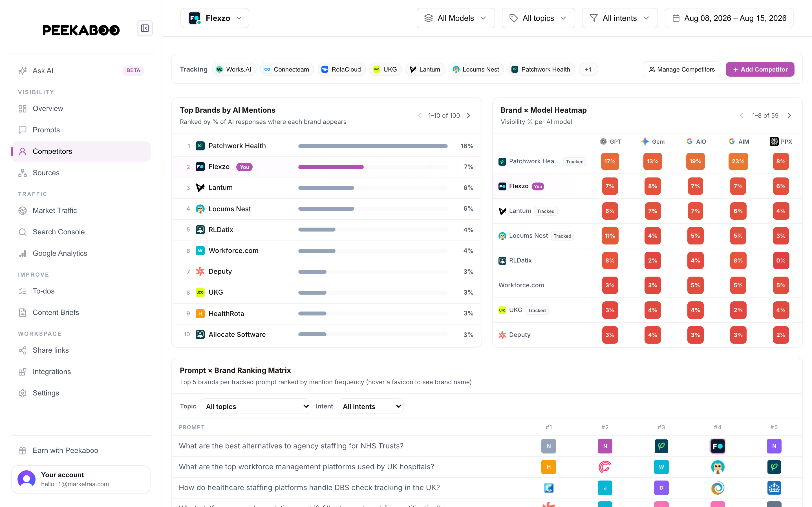Go to next page of Top Brands
Screen dimensions: 812x507
pyautogui.click(x=469, y=116)
